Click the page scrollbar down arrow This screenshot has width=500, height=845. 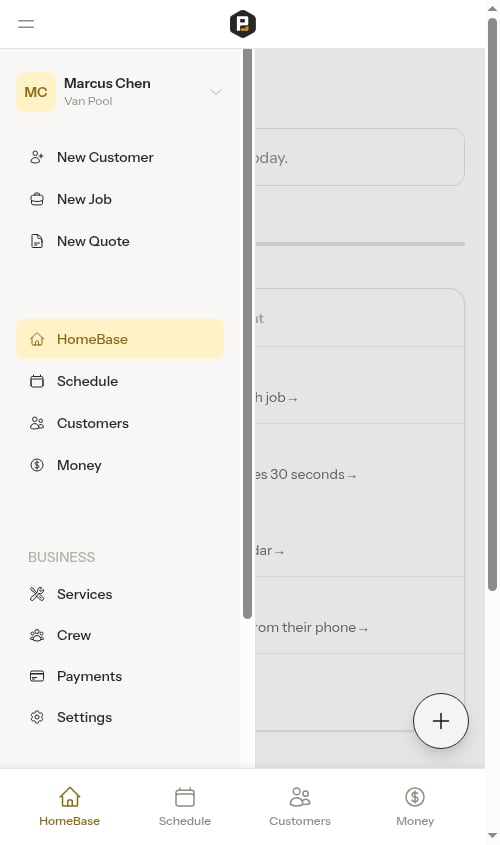coord(492,836)
